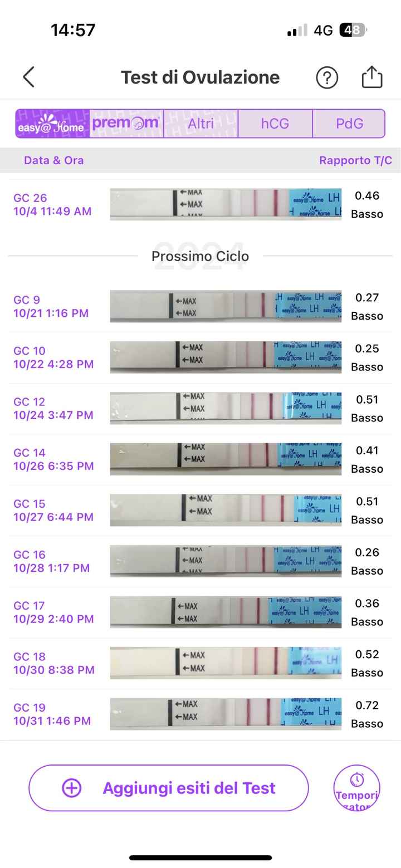Open the GC 9 test strip photo
This screenshot has width=401, height=868.
point(226,306)
